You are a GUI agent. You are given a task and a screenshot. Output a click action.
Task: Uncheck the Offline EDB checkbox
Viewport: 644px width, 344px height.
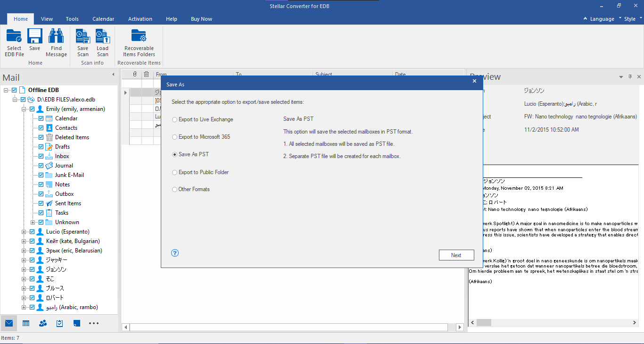[x=14, y=90]
